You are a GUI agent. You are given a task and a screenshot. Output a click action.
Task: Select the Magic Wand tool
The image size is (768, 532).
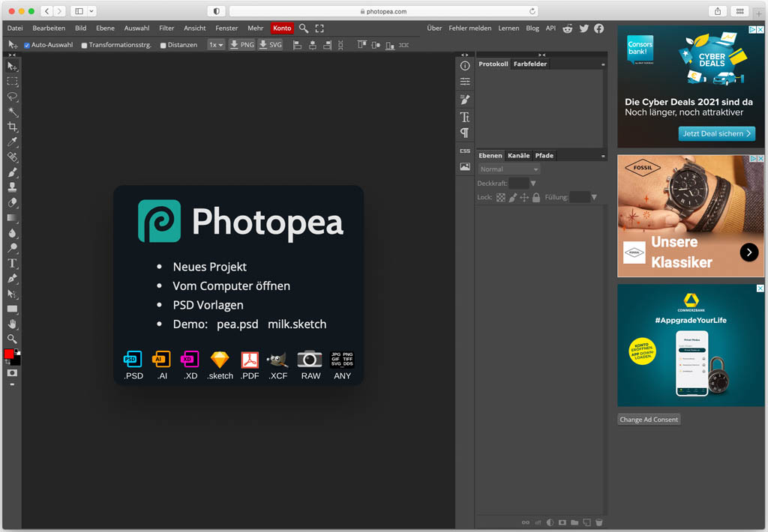click(x=12, y=112)
